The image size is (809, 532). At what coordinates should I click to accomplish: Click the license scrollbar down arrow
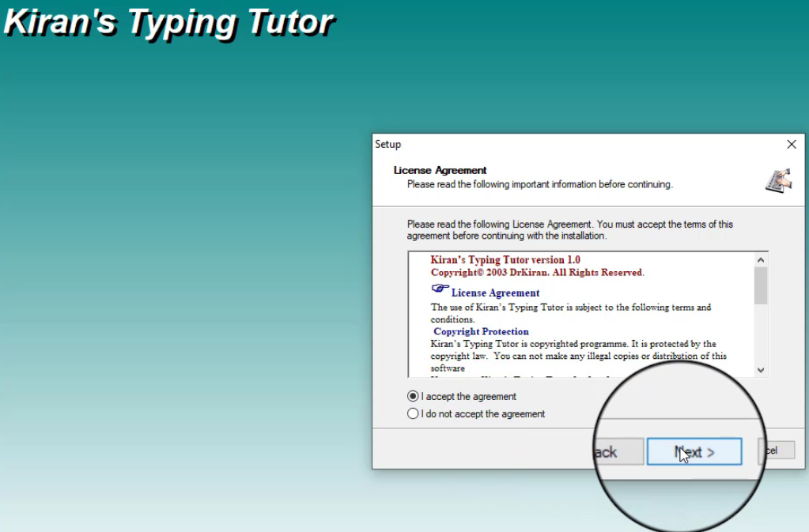coord(761,369)
